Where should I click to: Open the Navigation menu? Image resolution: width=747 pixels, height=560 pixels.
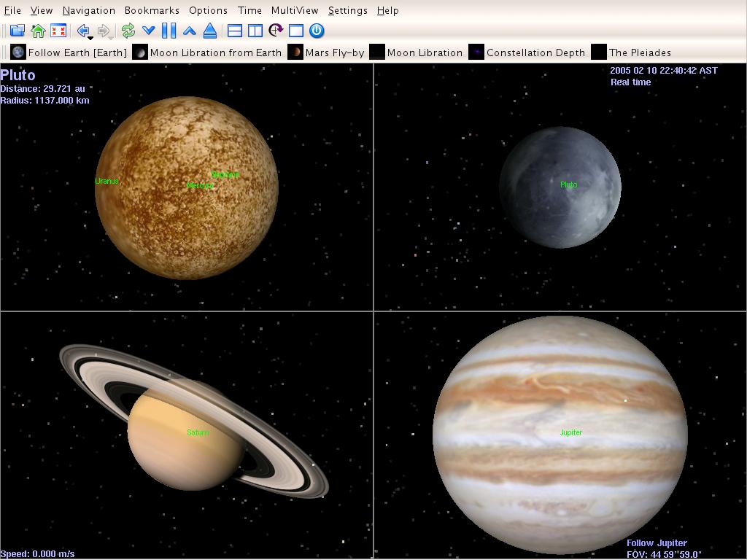pos(88,10)
